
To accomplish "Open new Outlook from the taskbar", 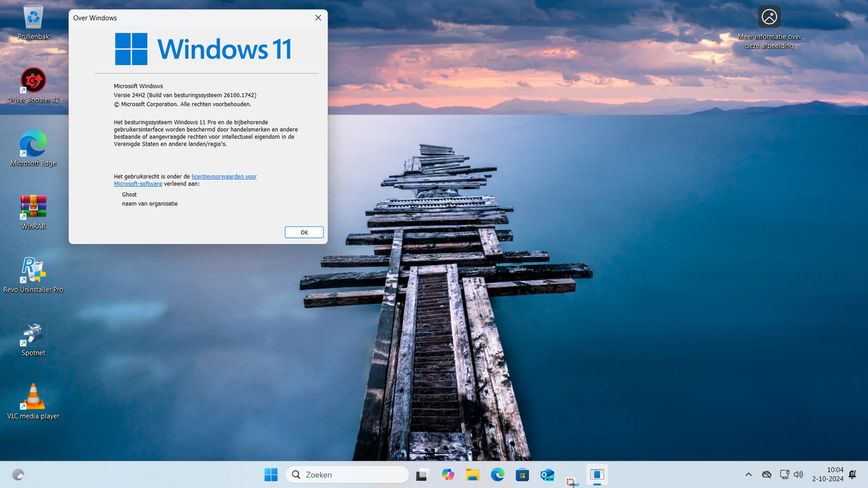I will coord(547,474).
